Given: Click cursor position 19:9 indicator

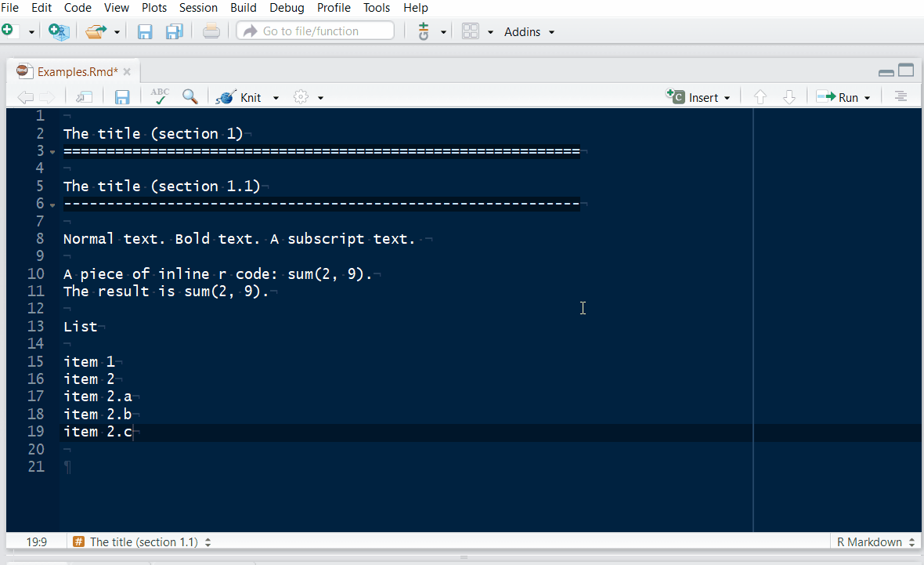Looking at the screenshot, I should [37, 542].
